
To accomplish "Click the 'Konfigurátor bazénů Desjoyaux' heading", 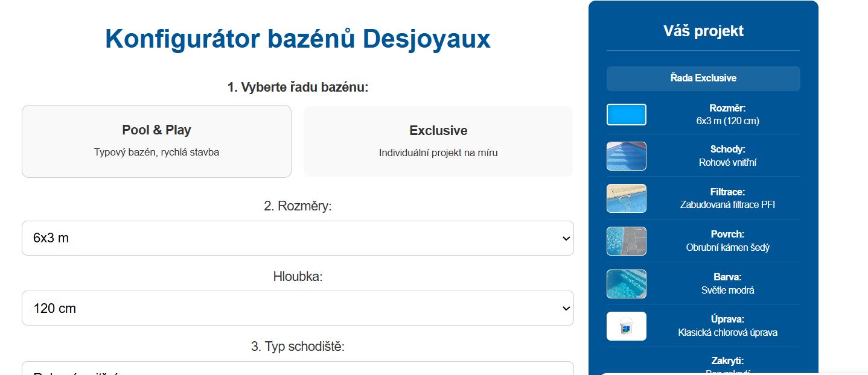I will pyautogui.click(x=298, y=39).
